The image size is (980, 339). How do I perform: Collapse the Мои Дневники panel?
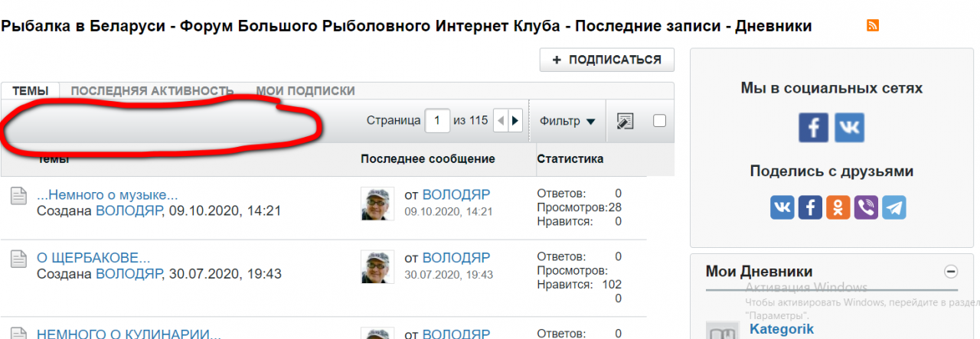coord(950,271)
